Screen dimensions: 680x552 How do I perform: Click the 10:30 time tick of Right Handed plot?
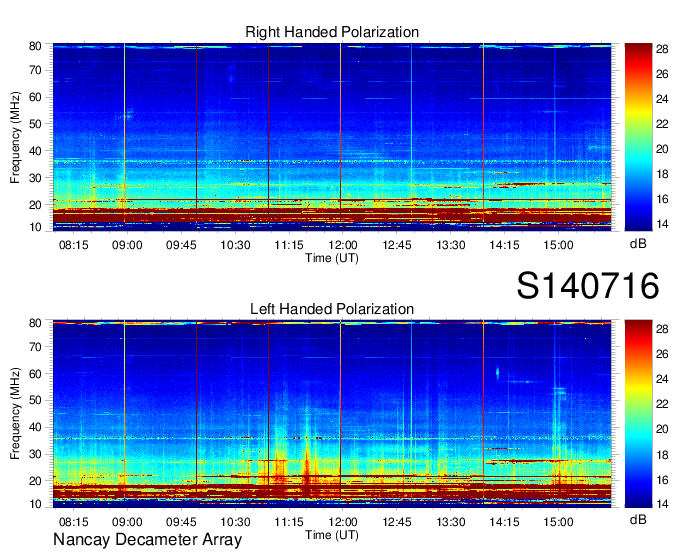[x=235, y=245]
